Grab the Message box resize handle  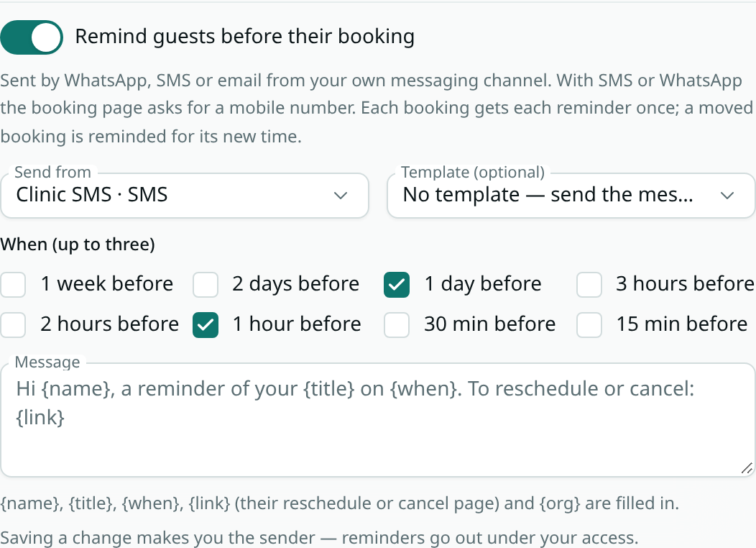[x=747, y=468]
